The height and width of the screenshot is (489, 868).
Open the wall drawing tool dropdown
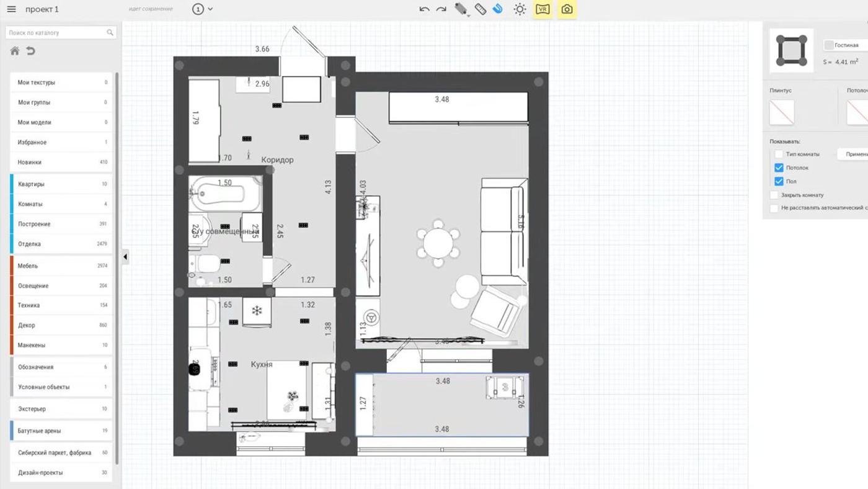(x=463, y=9)
